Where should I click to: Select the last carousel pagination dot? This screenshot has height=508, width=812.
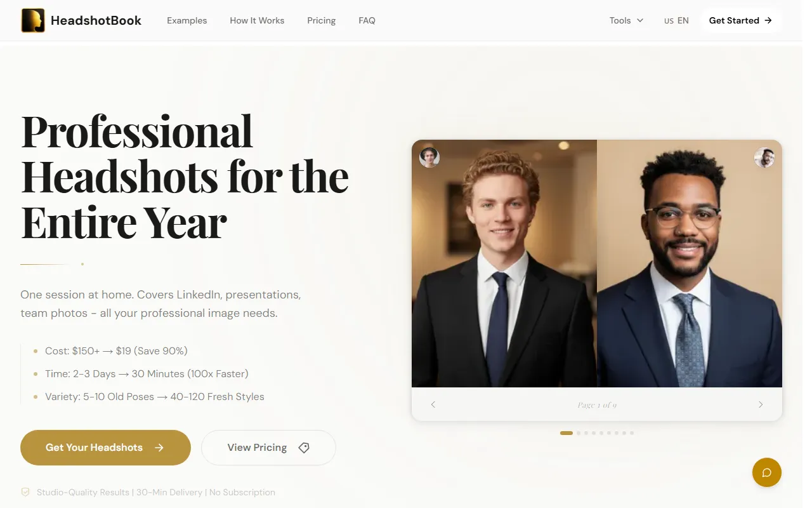click(632, 433)
